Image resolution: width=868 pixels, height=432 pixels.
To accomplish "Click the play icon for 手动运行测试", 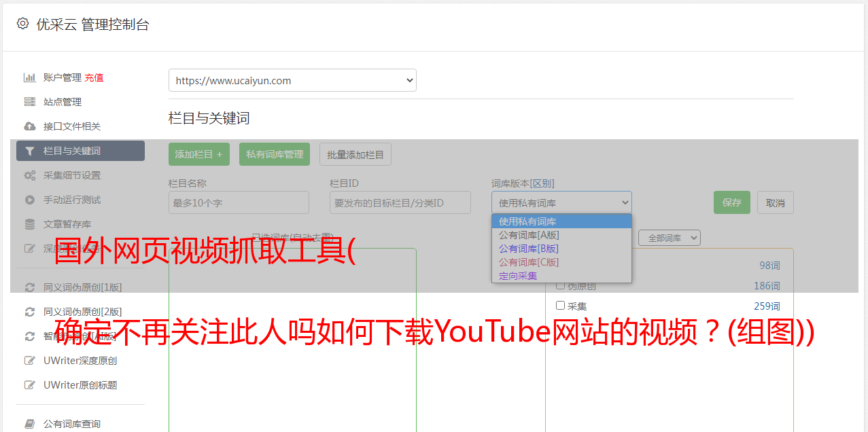I will point(29,200).
